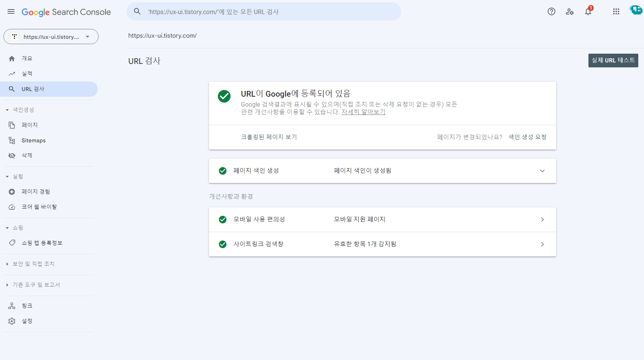Open the 사이트링크 검색창 detail arrow
The width and height of the screenshot is (644, 360).
tap(542, 244)
